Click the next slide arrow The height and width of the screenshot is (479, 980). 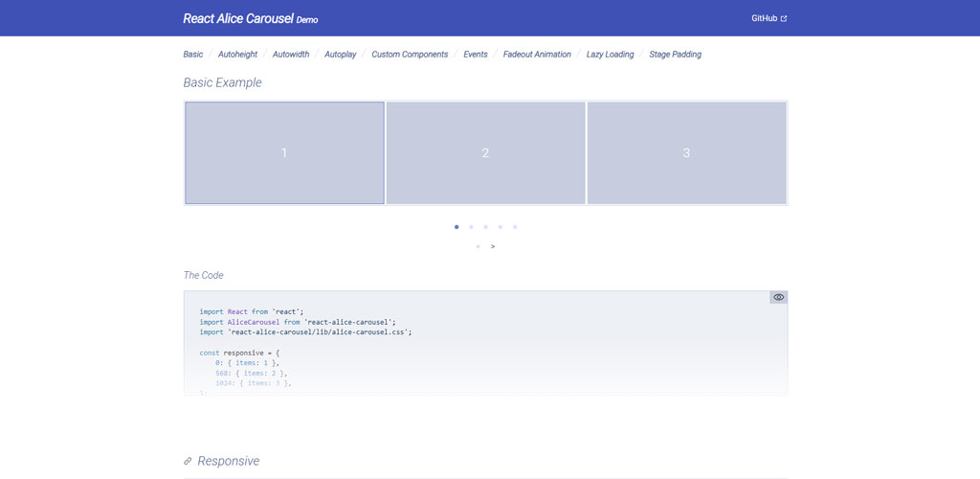click(x=493, y=246)
